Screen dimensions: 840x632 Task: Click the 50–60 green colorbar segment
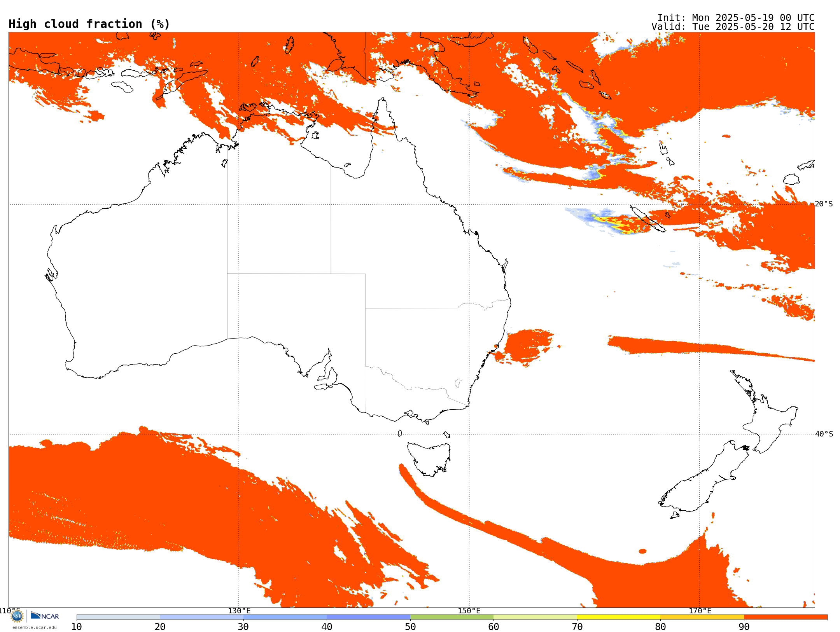tap(452, 617)
